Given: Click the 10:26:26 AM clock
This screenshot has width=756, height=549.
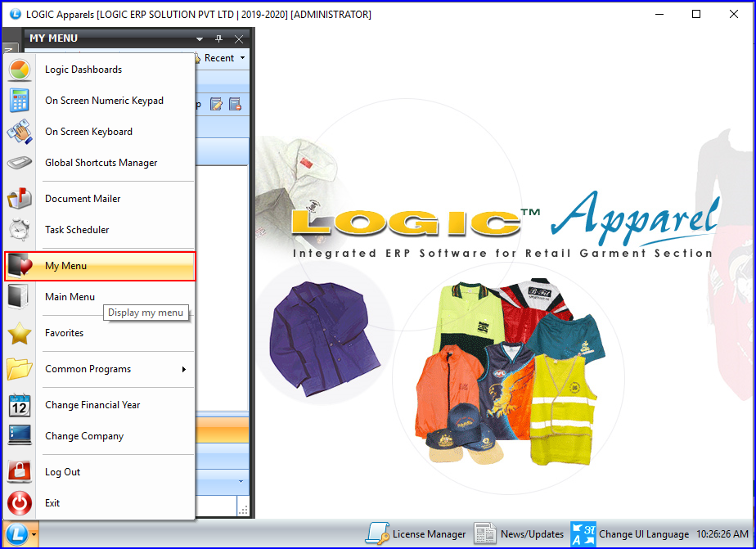Looking at the screenshot, I should click(722, 534).
